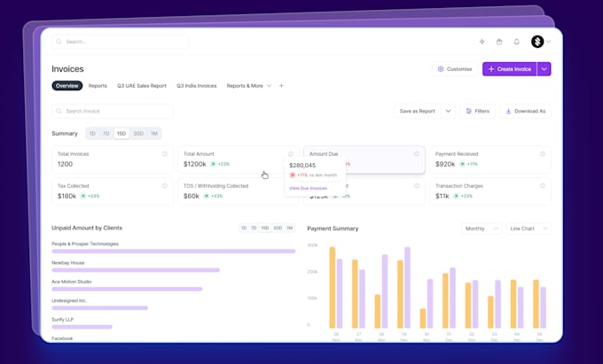This screenshot has width=603, height=364.
Task: Open the Line Chart type dropdown
Action: coord(529,228)
